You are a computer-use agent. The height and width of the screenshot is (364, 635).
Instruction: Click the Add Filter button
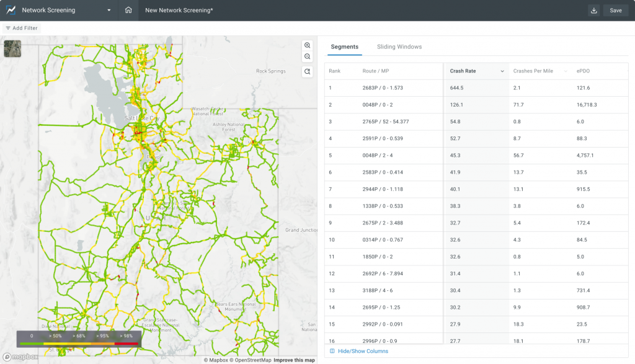pos(21,29)
